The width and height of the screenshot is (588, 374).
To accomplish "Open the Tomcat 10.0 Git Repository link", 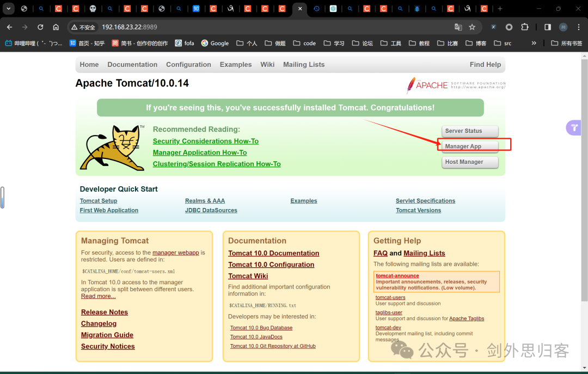I will [273, 346].
